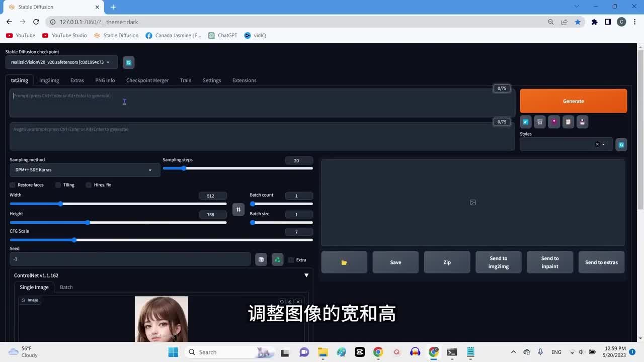Click the refresh styles icon
This screenshot has width=644, height=362.
(621, 145)
